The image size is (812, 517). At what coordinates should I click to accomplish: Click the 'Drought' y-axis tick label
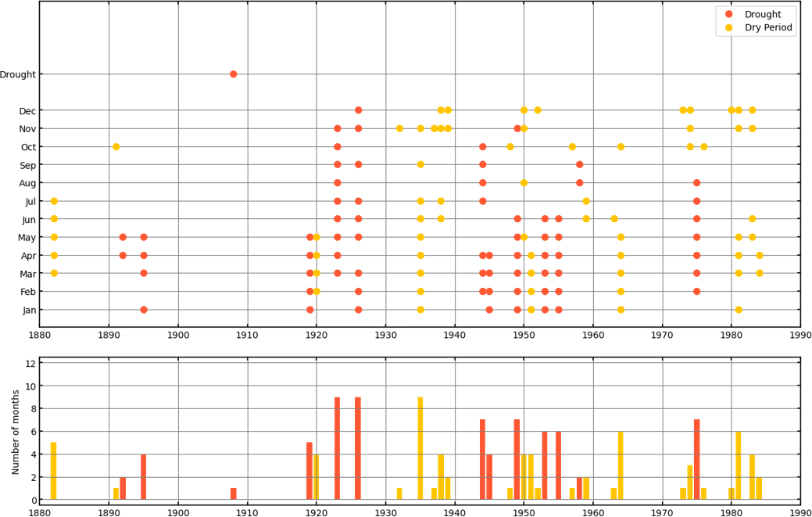[17, 74]
